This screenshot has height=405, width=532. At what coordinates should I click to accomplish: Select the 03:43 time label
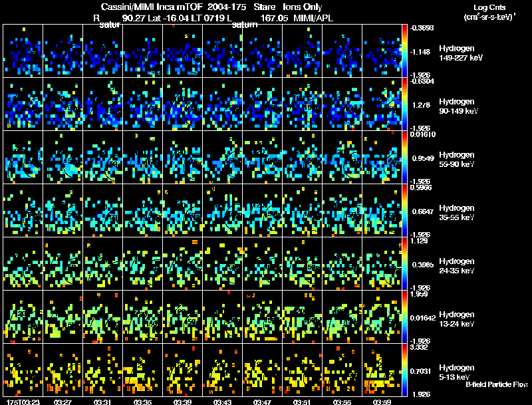(222, 402)
